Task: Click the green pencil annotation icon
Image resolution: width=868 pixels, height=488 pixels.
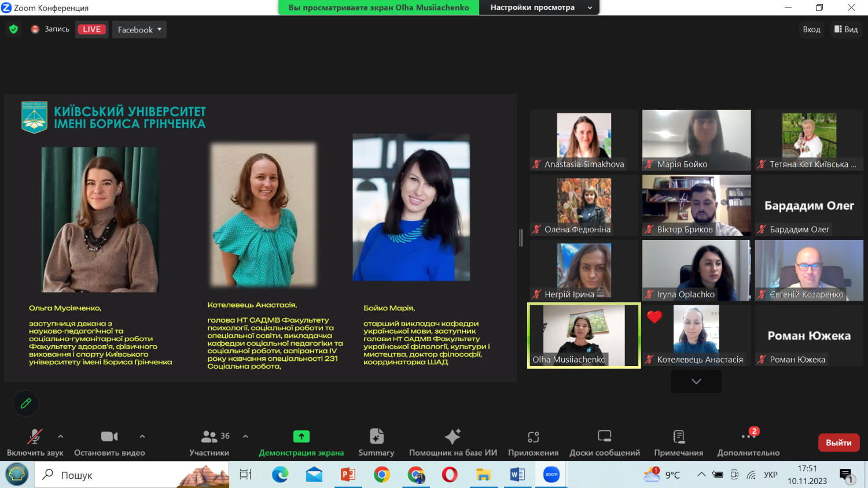Action: point(26,404)
